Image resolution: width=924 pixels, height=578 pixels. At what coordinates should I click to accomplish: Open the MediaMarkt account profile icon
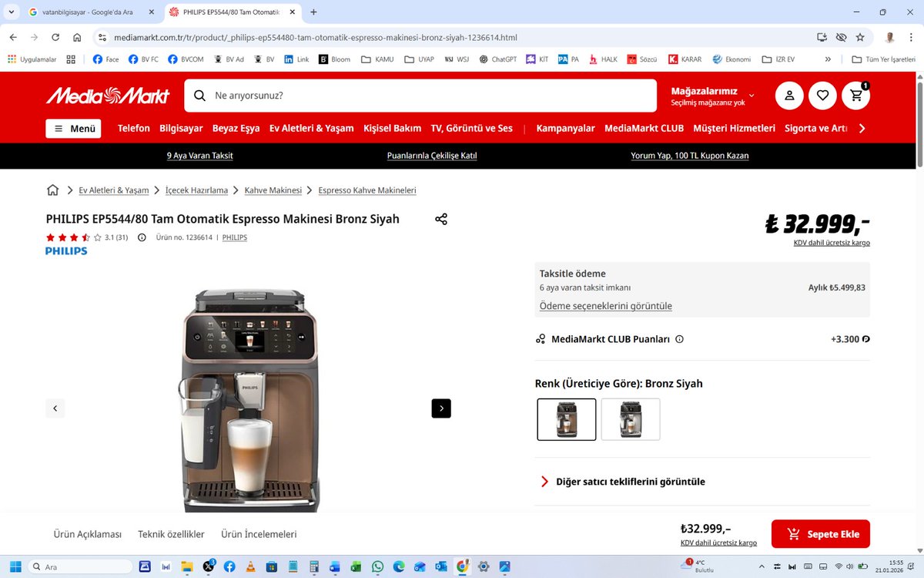(x=789, y=96)
